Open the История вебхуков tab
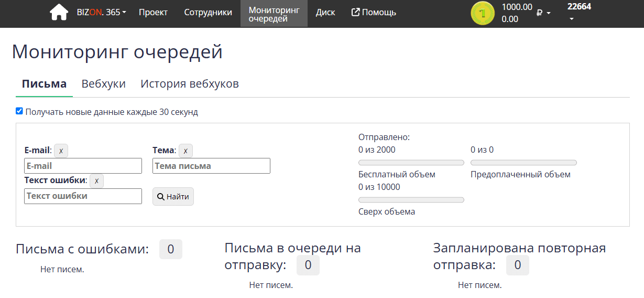This screenshot has width=644, height=298. pos(190,84)
